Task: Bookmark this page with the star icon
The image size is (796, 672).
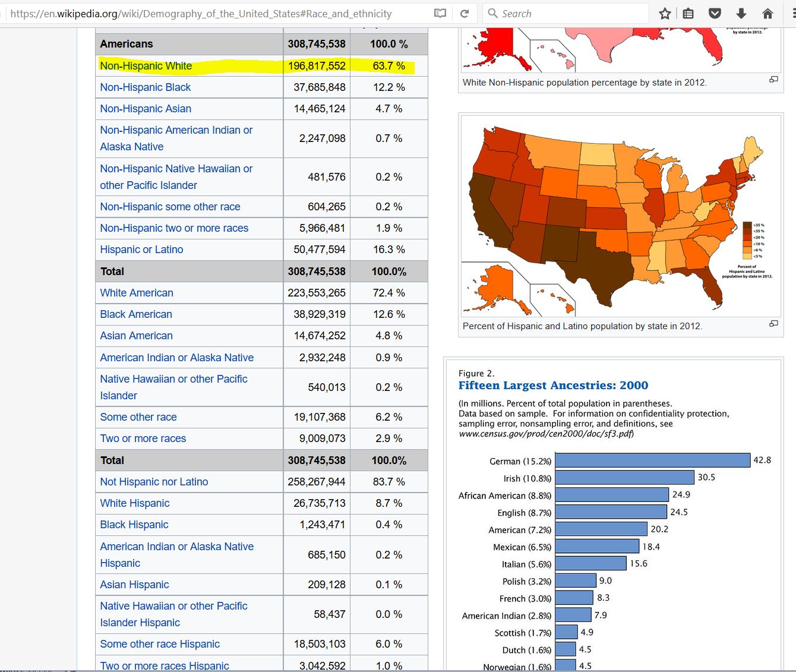Action: tap(665, 13)
